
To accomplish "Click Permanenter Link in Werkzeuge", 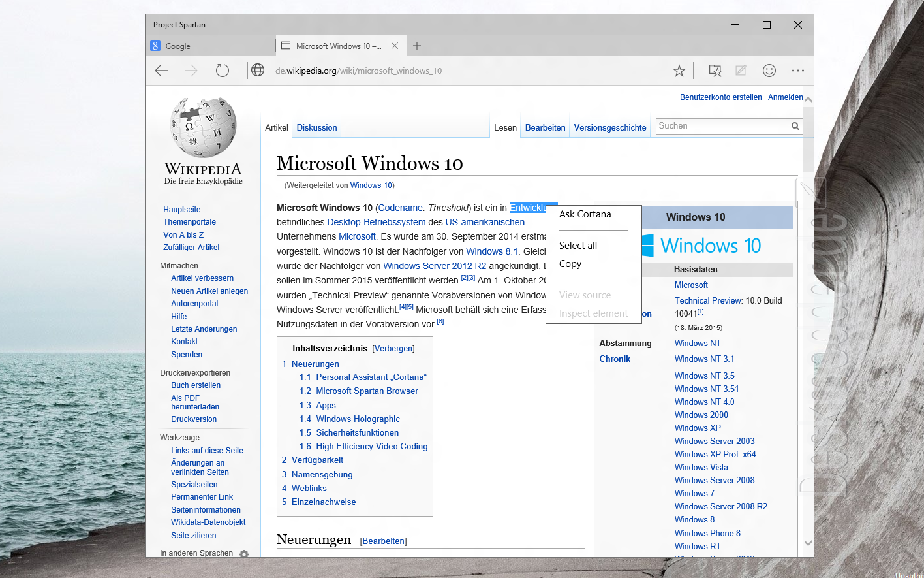I will point(202,497).
